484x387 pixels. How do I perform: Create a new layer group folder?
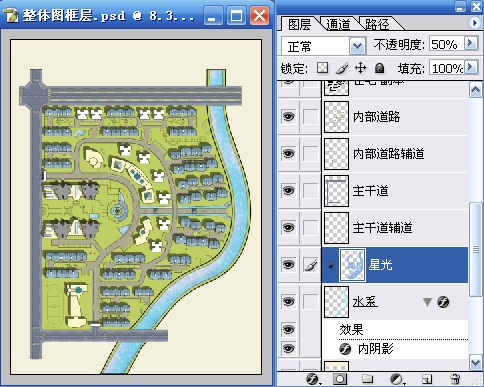coord(367,379)
